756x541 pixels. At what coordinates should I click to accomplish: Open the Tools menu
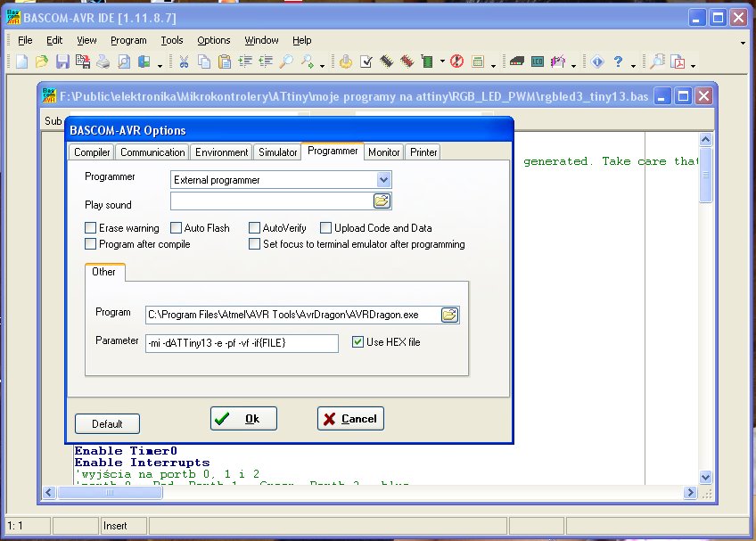(x=172, y=40)
